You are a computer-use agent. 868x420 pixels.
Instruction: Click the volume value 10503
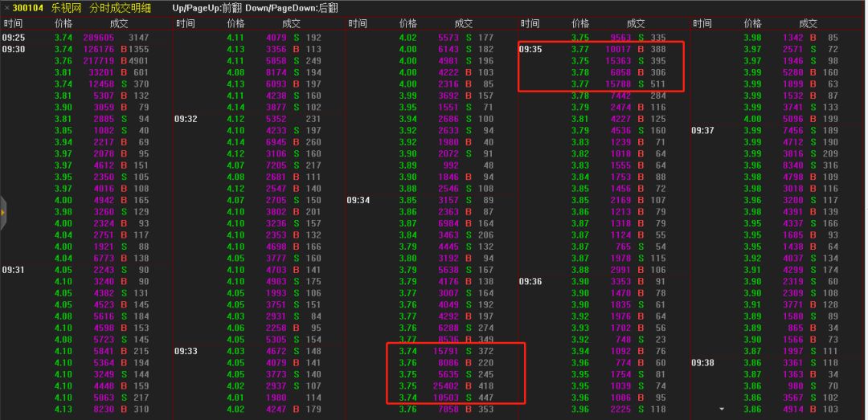coord(446,398)
